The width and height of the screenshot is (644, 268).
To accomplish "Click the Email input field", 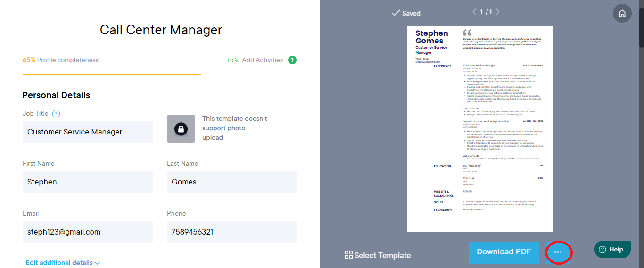I will click(88, 232).
